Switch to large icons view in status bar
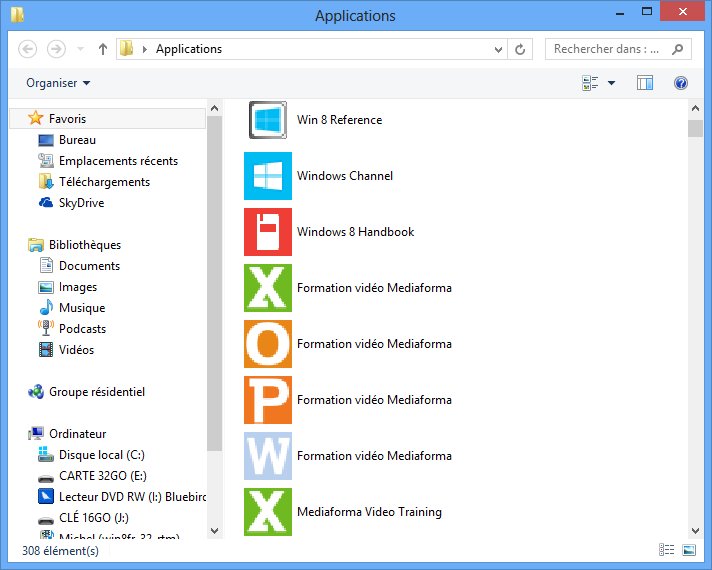Viewport: 712px width, 570px height. click(688, 550)
